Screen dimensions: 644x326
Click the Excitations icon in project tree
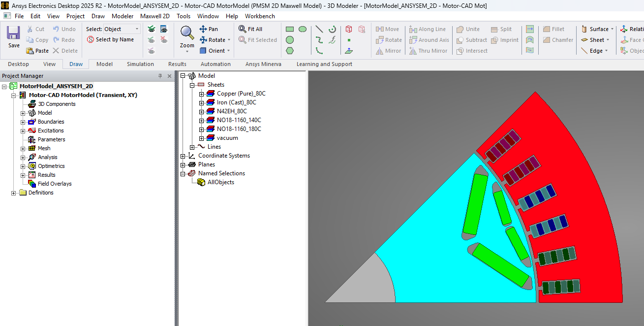32,130
